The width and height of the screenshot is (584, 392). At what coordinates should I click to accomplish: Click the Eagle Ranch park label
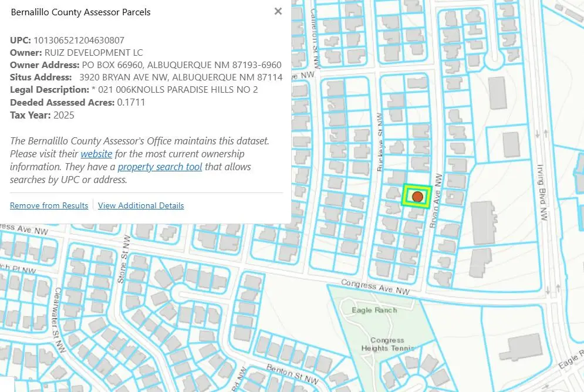370,310
